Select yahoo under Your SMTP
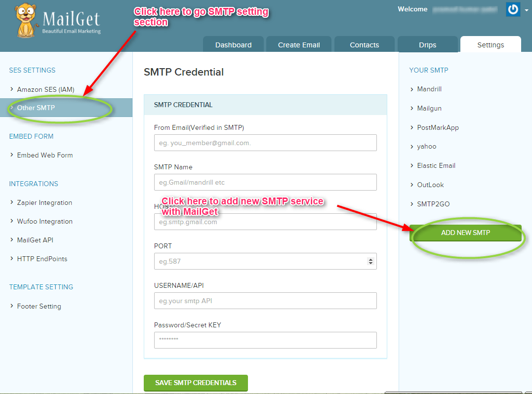 click(426, 147)
